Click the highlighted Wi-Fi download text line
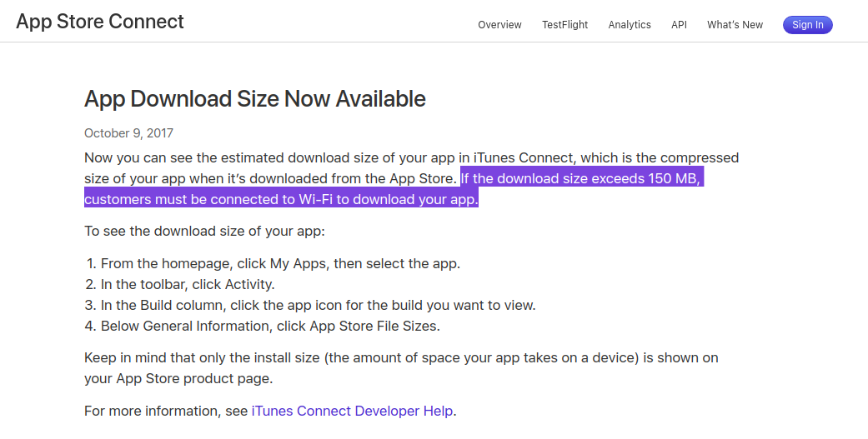 pyautogui.click(x=281, y=199)
